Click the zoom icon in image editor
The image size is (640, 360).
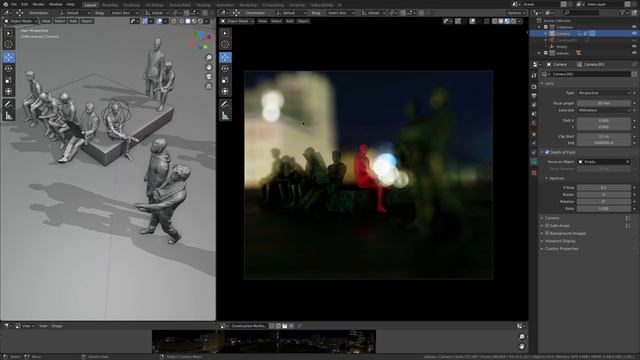click(522, 336)
